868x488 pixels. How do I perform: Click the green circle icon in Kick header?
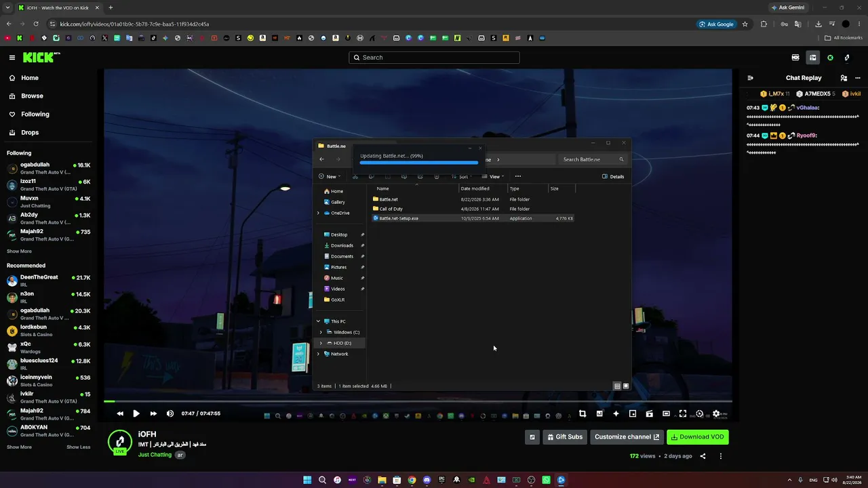[830, 58]
